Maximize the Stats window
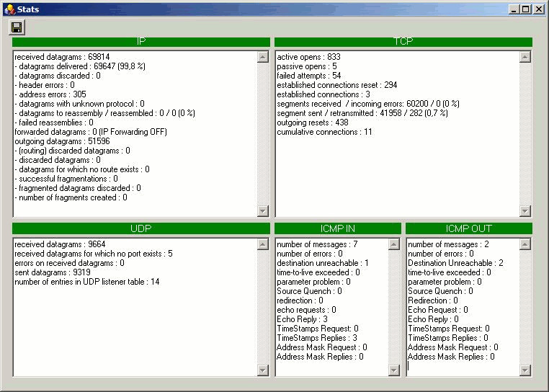 [x=526, y=9]
